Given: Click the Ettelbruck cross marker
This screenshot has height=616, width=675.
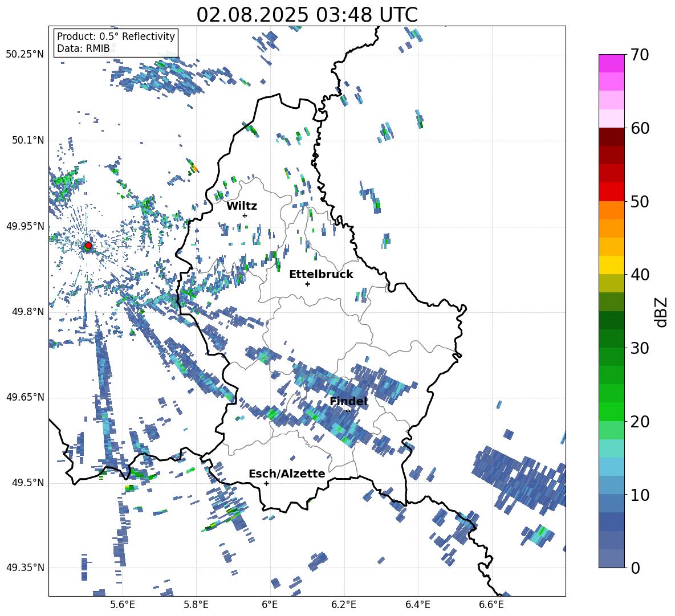Looking at the screenshot, I should (307, 284).
